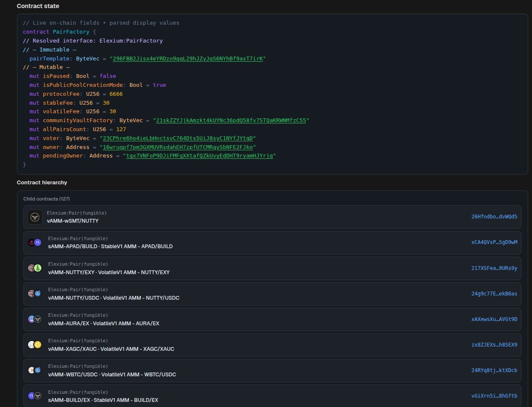Open the voter ByteVec address link
Screen dimensions: 532x407
[x=178, y=138]
